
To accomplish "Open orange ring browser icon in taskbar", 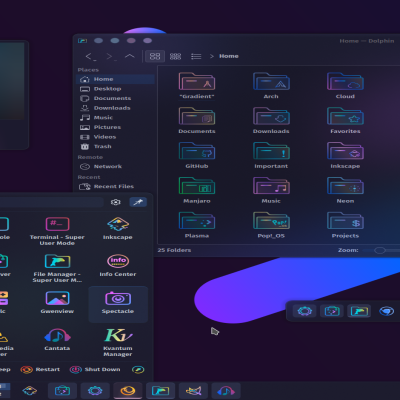I will [128, 390].
